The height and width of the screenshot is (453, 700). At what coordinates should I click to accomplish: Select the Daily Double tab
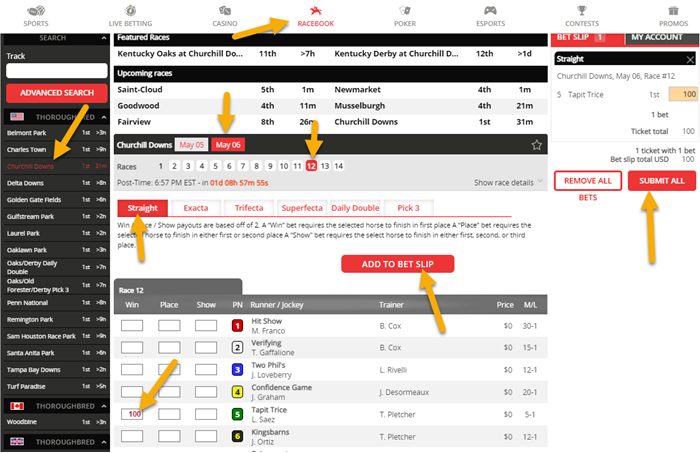click(355, 208)
